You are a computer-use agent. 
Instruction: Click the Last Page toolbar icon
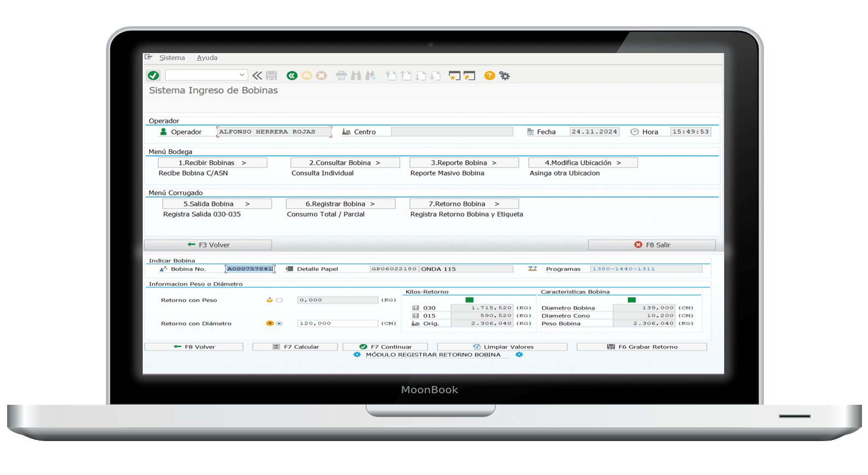[435, 76]
